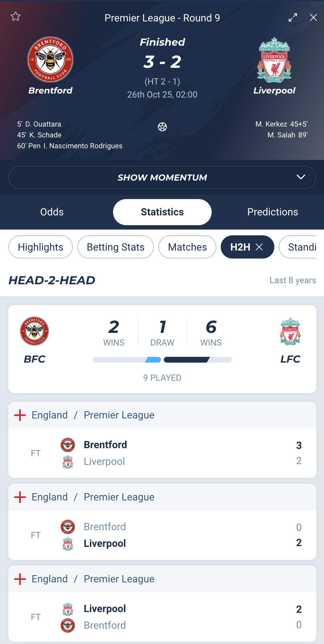
Task: Click the Show Momentum chevron arrow
Action: point(301,177)
